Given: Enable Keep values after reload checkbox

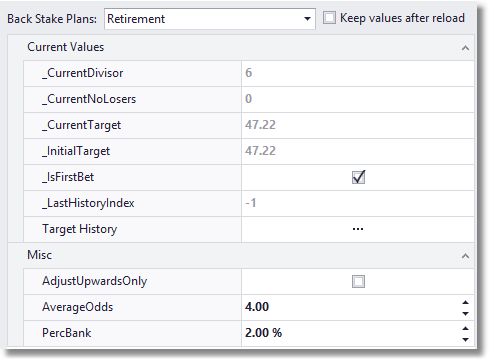Looking at the screenshot, I should click(x=329, y=18).
